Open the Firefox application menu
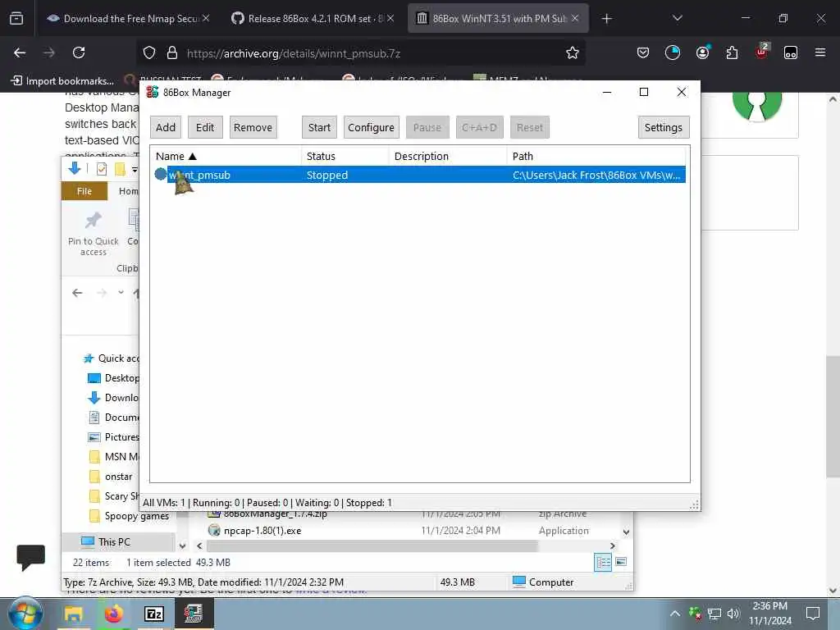 click(x=819, y=52)
